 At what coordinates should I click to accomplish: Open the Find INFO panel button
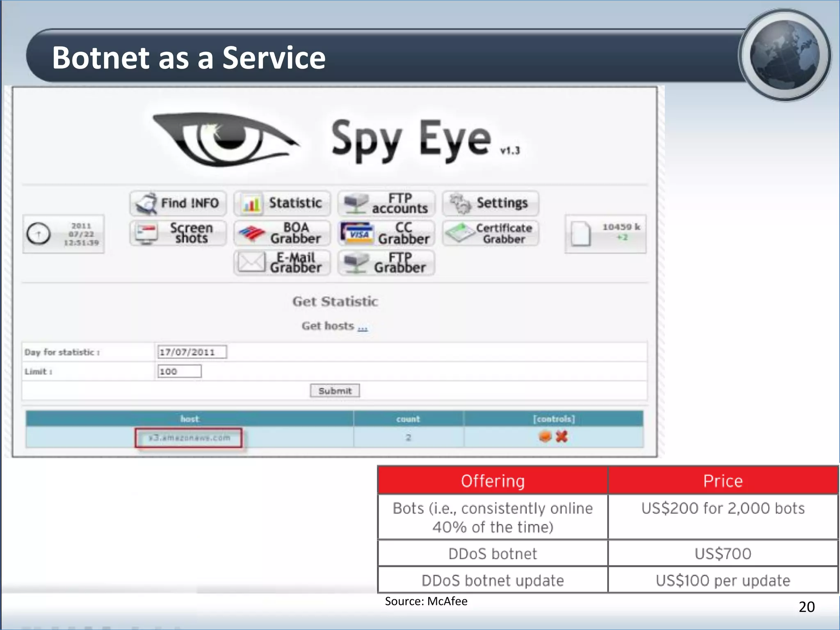click(178, 203)
